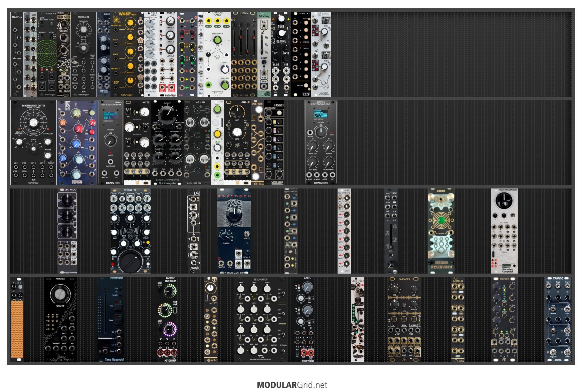Open the Clap Diaz module
This screenshot has height=392, width=585.
[x=358, y=320]
